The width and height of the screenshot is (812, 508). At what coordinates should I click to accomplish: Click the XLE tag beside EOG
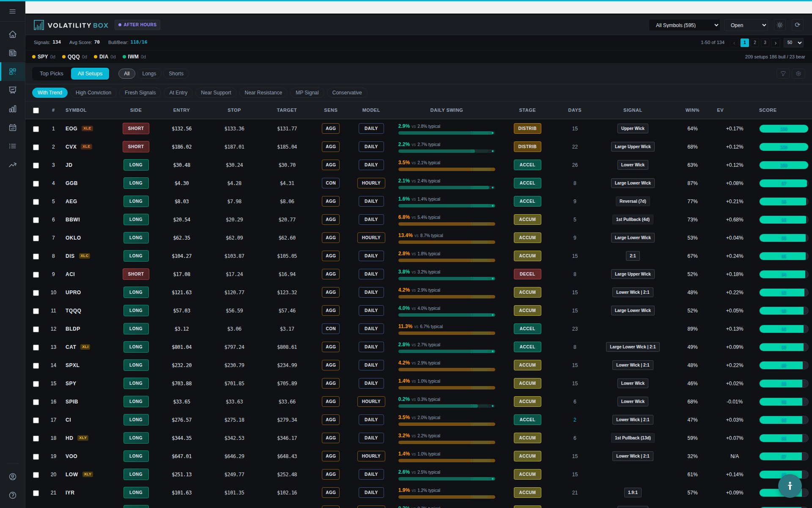click(87, 128)
